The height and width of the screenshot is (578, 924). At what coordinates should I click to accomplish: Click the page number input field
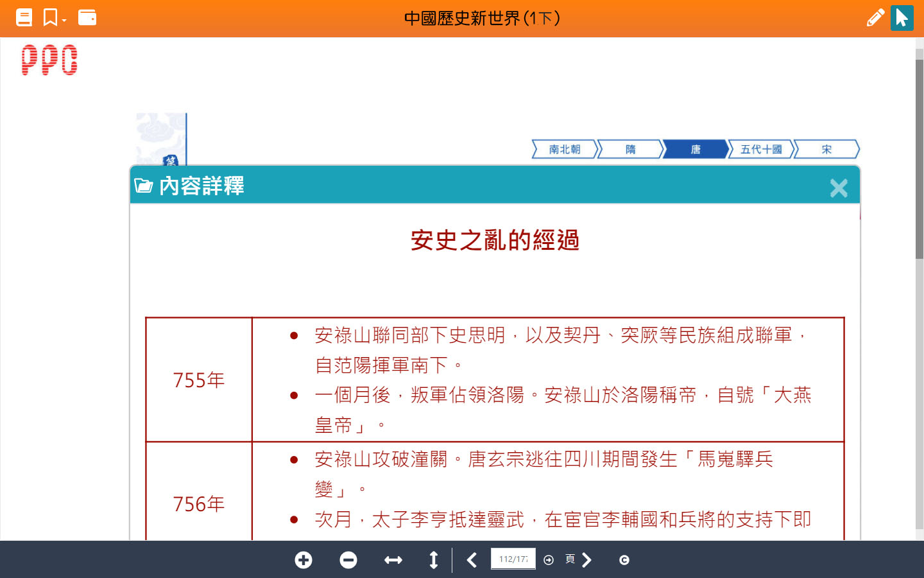click(513, 559)
